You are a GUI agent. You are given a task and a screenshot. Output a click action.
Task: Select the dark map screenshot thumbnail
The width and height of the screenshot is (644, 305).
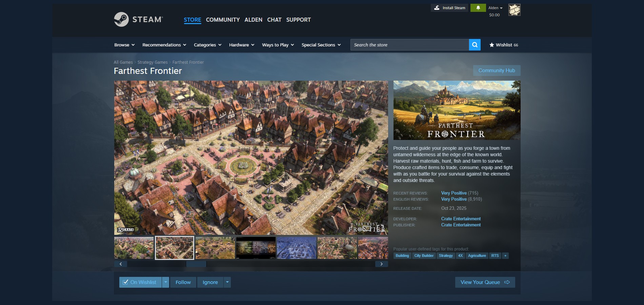[256, 247]
